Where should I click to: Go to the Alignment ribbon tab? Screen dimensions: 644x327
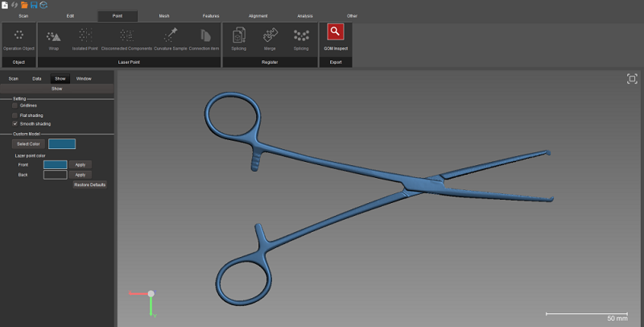(258, 16)
